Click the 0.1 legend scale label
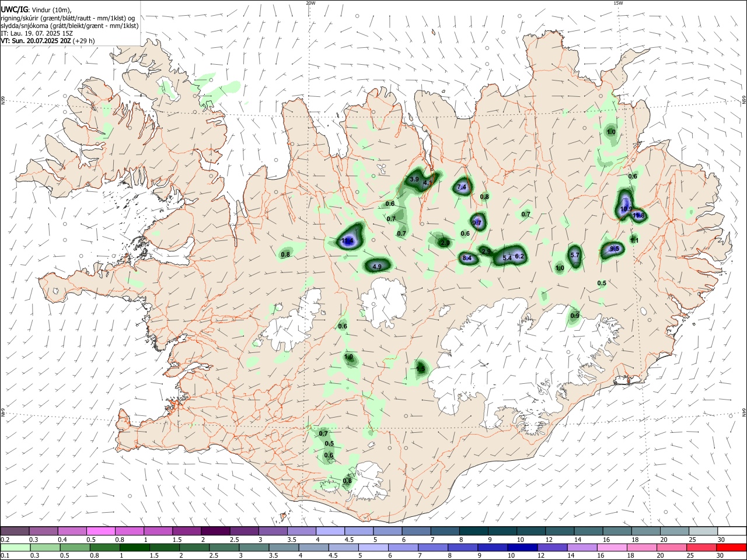The width and height of the screenshot is (747, 560). point(5,556)
